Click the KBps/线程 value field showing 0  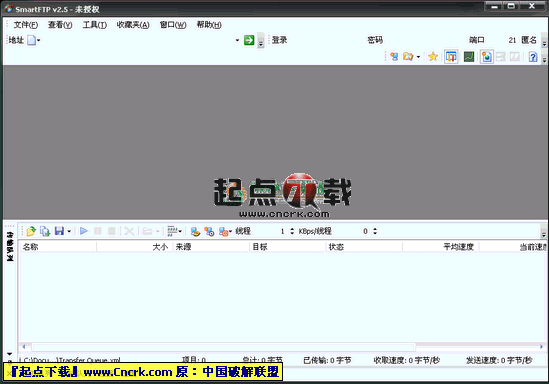tap(352, 231)
